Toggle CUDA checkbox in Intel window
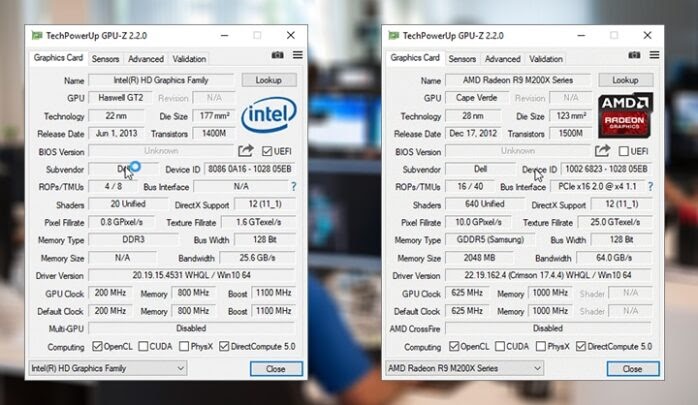 (x=143, y=346)
